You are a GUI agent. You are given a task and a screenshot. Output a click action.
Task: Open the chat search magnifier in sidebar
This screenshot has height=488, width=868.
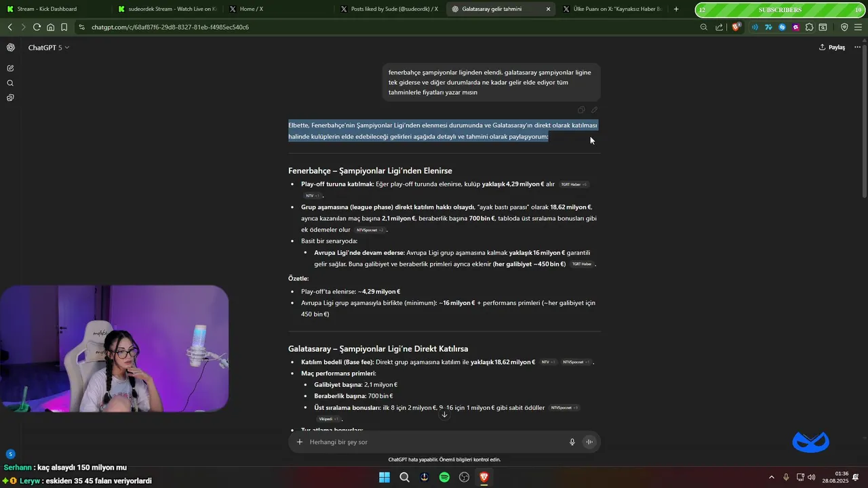10,83
